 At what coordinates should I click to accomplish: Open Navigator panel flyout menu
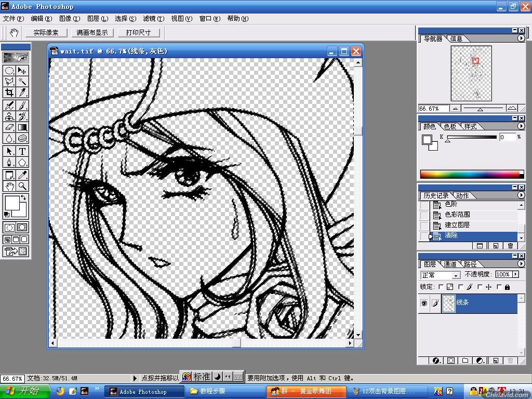[521, 38]
